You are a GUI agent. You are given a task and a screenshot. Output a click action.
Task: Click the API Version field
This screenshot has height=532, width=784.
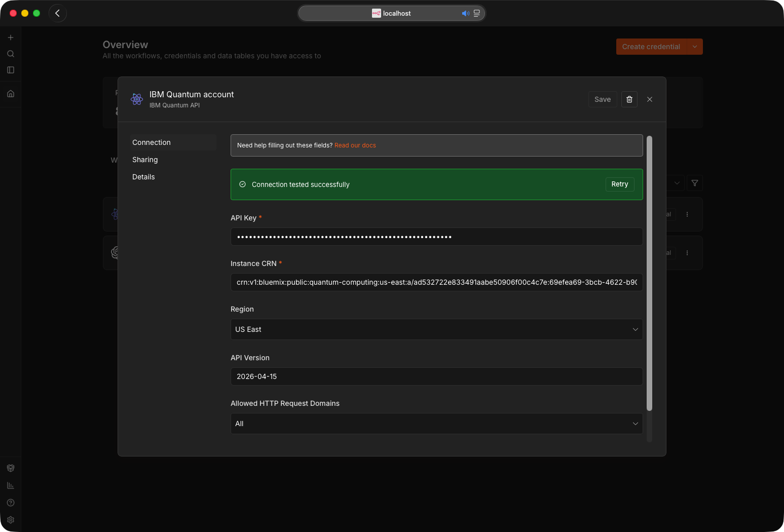437,376
